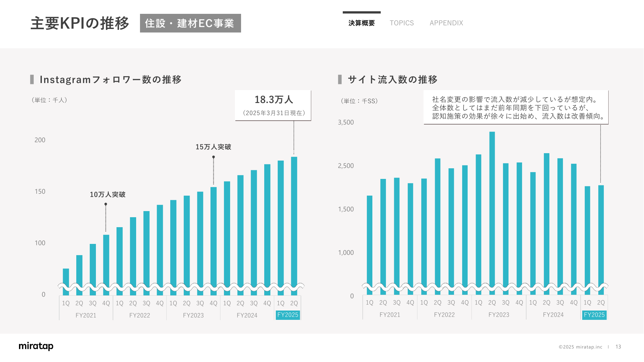Click the 社名変更の影響 comment box
644x362 pixels.
click(516, 107)
